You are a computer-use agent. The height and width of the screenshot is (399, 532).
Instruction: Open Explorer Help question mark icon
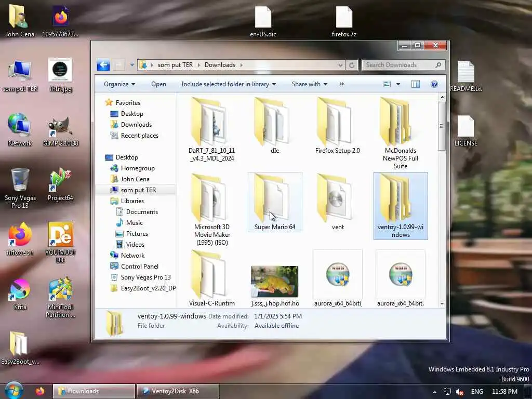434,84
